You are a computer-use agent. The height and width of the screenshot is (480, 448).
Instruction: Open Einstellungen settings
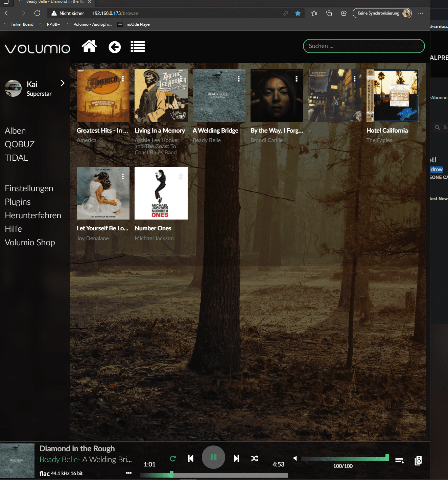(29, 188)
